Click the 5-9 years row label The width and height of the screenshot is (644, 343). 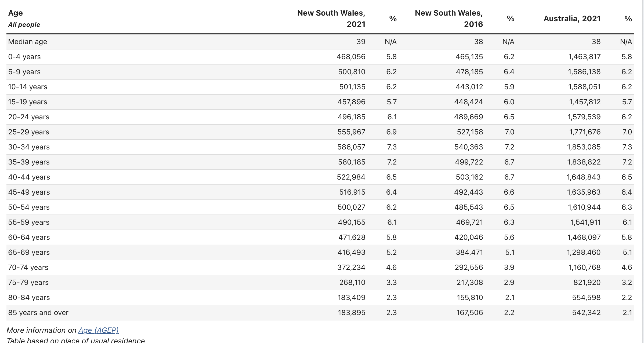pyautogui.click(x=24, y=72)
